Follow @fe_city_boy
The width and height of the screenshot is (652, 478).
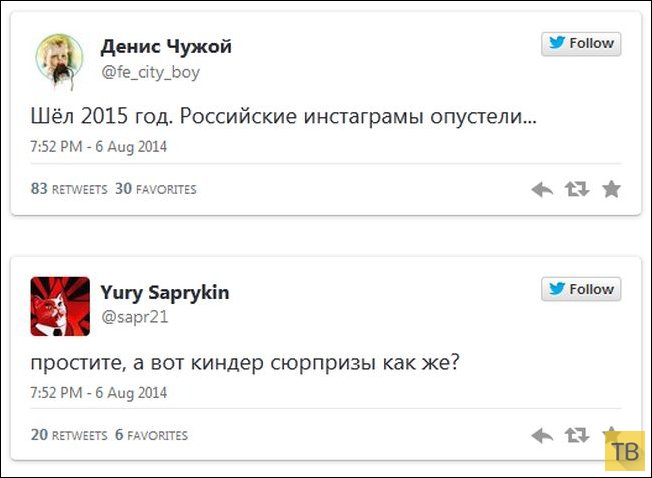pyautogui.click(x=581, y=44)
